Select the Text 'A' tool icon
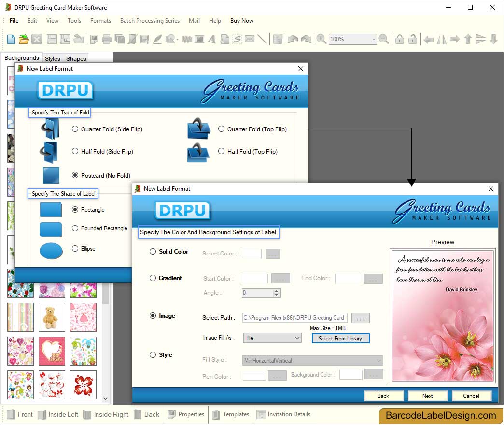Image resolution: width=504 pixels, height=425 pixels. pyautogui.click(x=212, y=39)
